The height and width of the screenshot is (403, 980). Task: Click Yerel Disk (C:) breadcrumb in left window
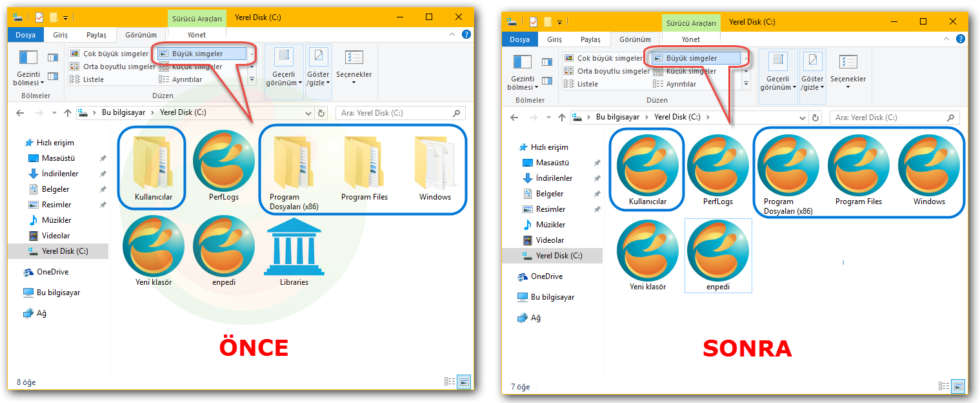[x=184, y=112]
